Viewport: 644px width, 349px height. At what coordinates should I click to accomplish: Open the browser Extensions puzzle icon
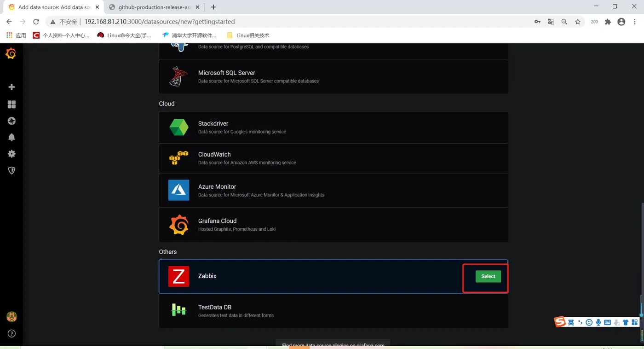[x=608, y=22]
